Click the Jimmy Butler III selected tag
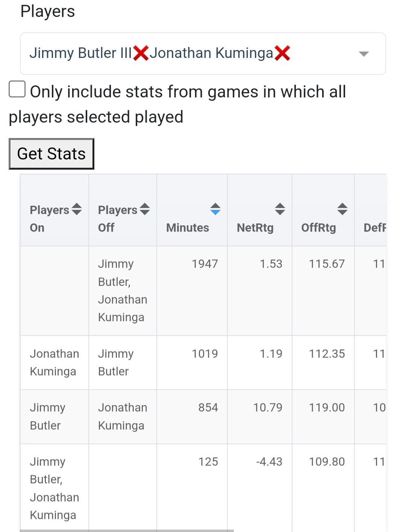The width and height of the screenshot is (406, 532). click(x=80, y=53)
